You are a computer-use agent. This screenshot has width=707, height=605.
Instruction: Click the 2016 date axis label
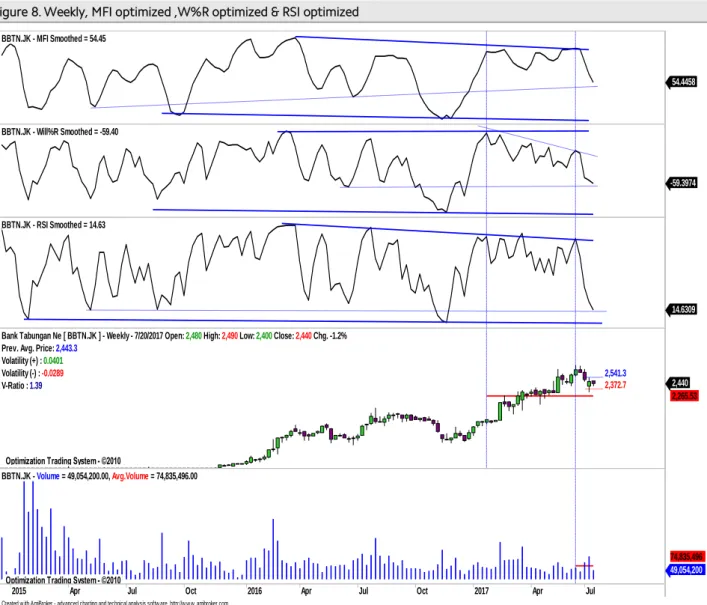[x=254, y=591]
